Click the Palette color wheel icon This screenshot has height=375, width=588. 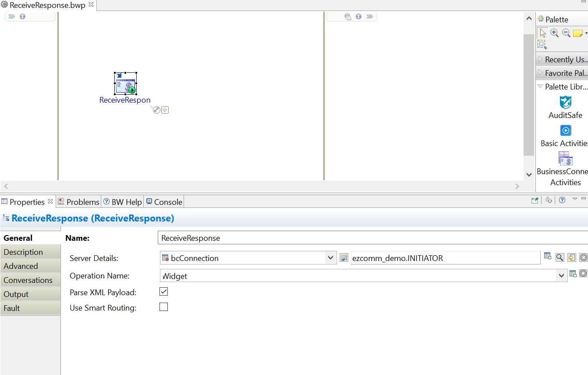click(541, 19)
